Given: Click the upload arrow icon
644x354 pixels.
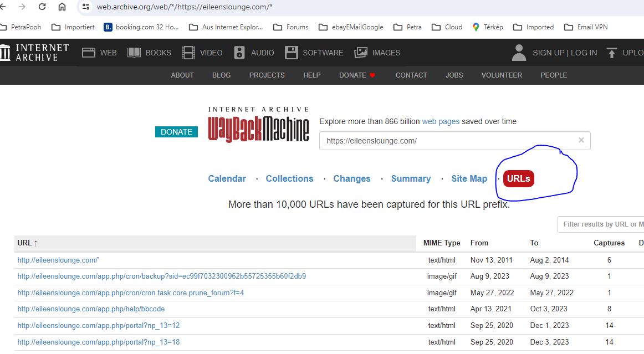Looking at the screenshot, I should [611, 53].
